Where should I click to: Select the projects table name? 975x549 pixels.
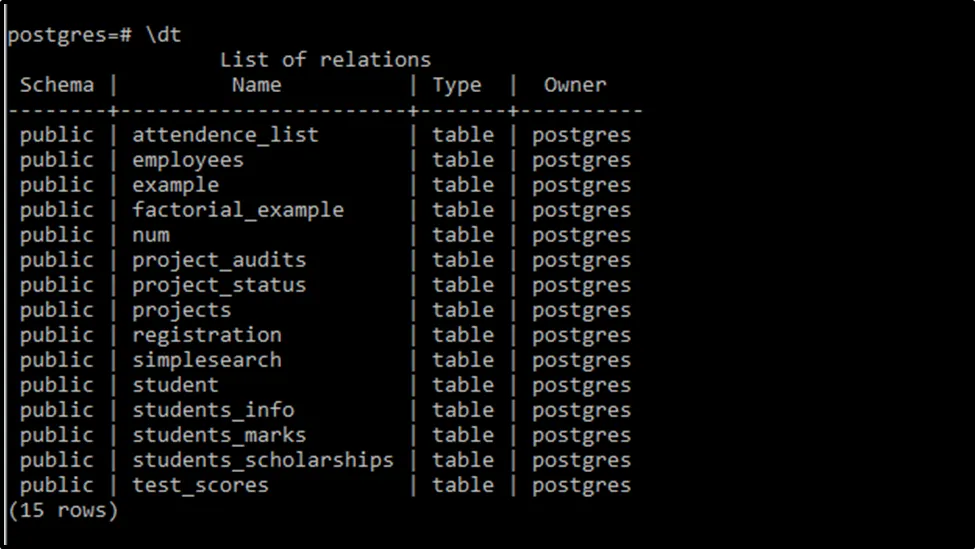coord(182,310)
